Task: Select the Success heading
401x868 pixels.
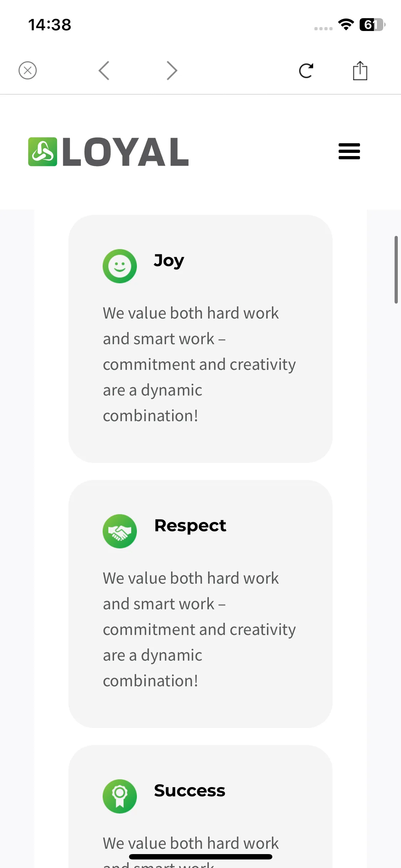Action: pos(190,791)
